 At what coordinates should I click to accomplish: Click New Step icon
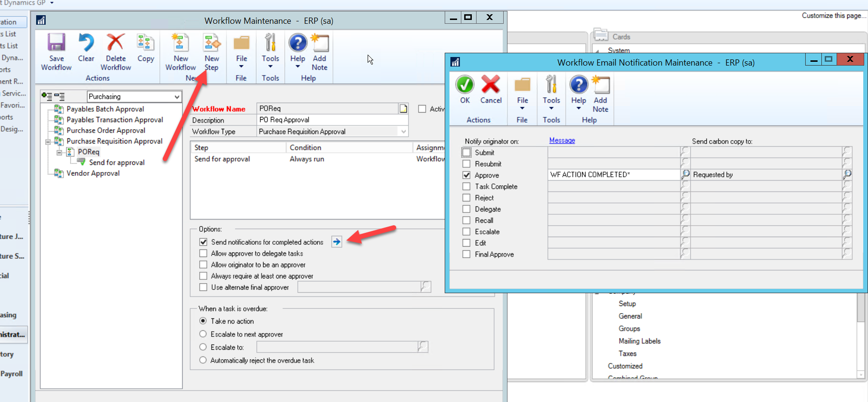click(x=212, y=43)
